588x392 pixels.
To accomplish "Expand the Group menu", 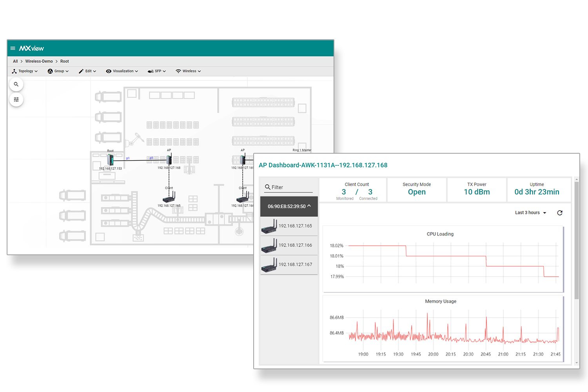I will point(58,71).
